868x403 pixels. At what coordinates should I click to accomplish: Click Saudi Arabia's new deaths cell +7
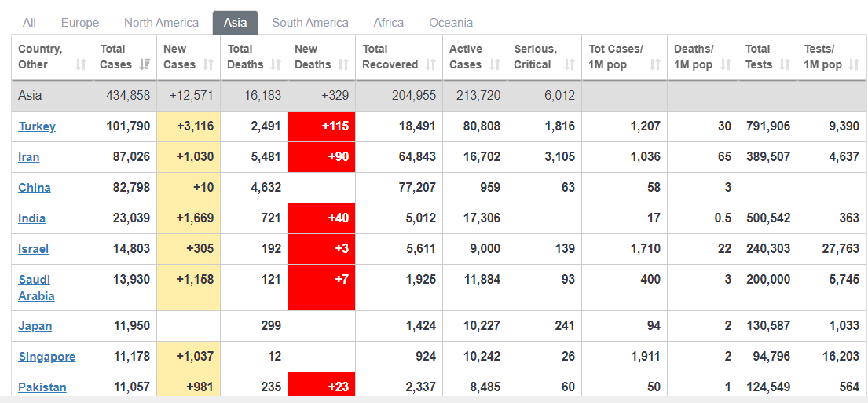321,288
